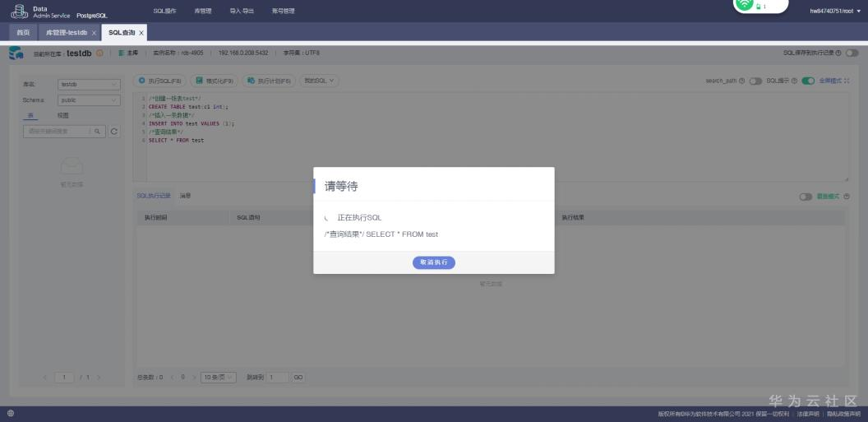Select the 视图 tab in sidebar
868x422 pixels.
coord(63,115)
